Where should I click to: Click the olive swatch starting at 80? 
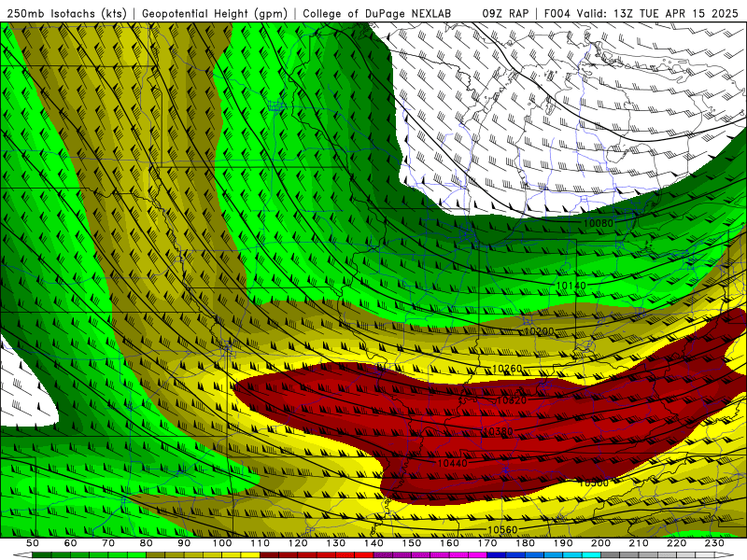point(155,555)
